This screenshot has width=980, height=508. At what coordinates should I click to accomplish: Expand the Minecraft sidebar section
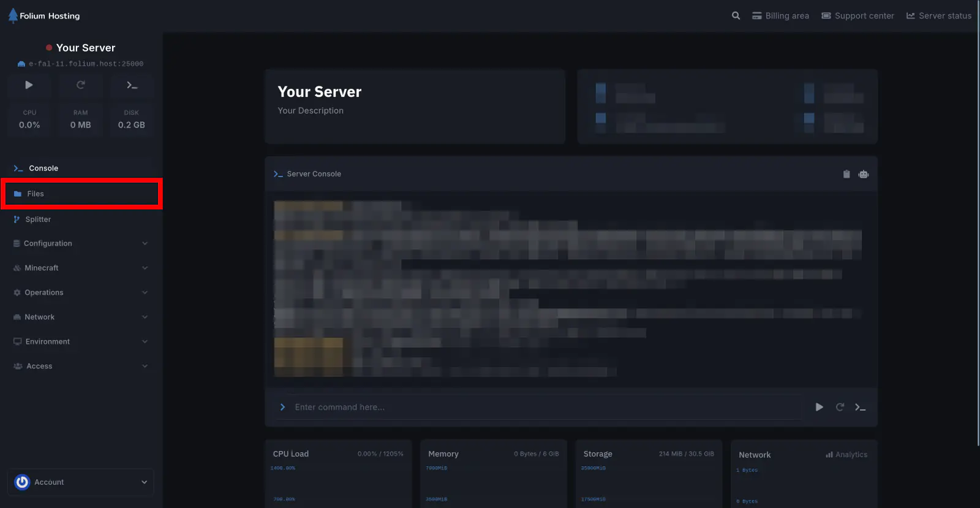80,268
